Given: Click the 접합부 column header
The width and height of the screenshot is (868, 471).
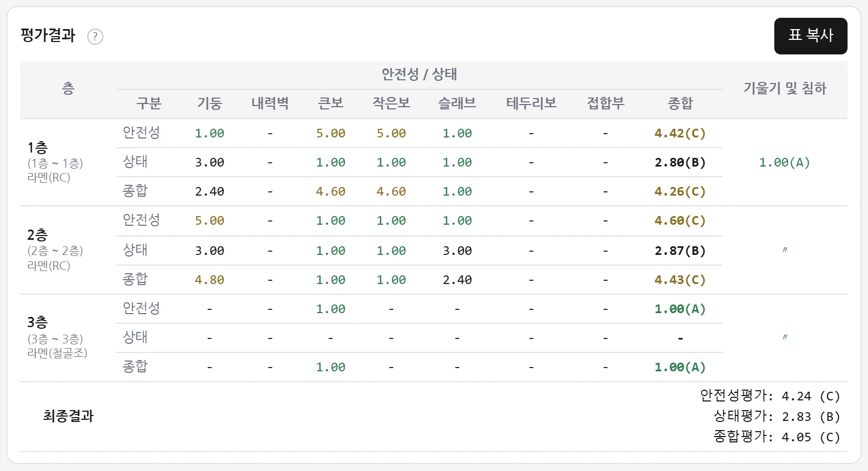Looking at the screenshot, I should [605, 103].
